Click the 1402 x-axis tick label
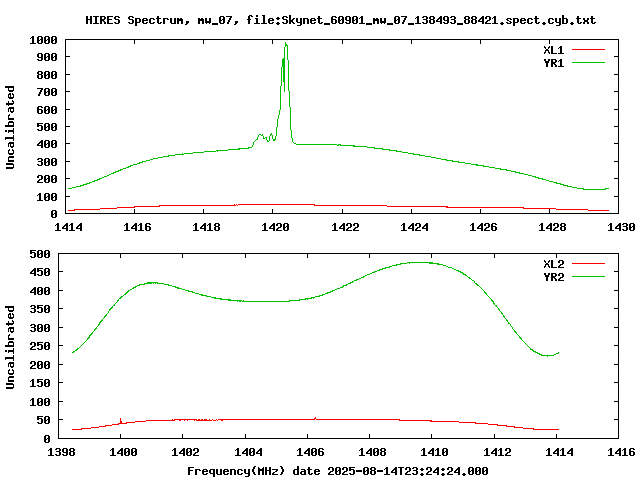The image size is (640, 480). tap(185, 452)
